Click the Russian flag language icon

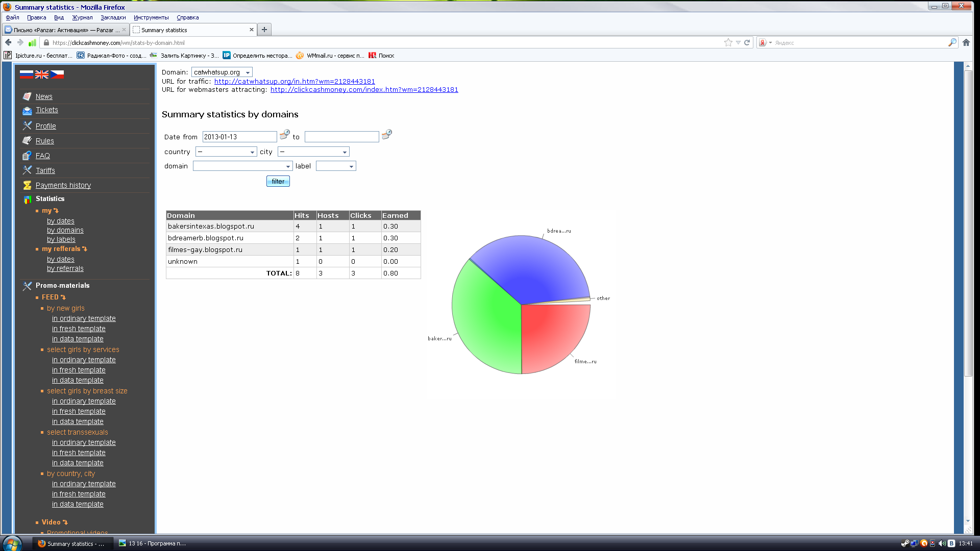pyautogui.click(x=27, y=74)
